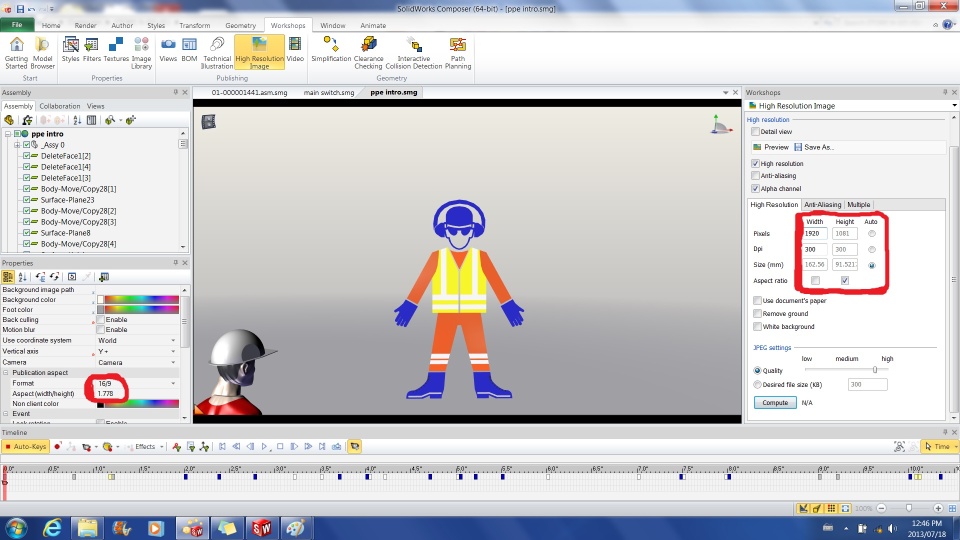
Task: Click the Time button in timeline
Action: click(x=937, y=447)
